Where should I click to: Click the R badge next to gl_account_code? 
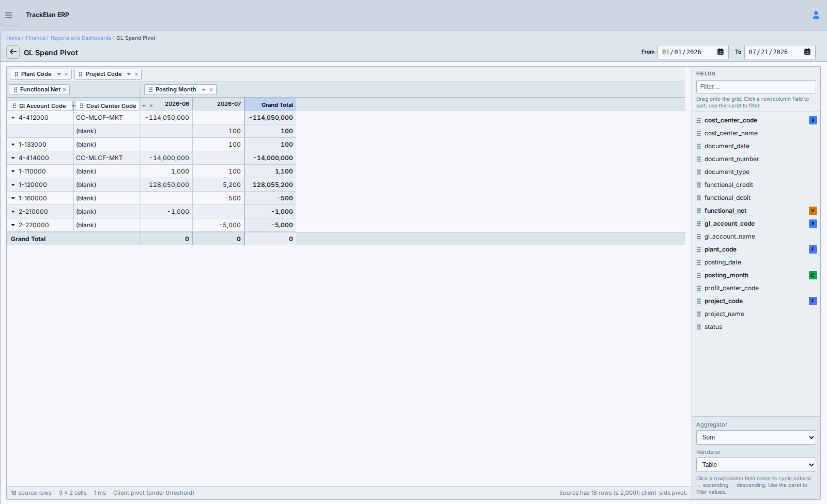(813, 224)
